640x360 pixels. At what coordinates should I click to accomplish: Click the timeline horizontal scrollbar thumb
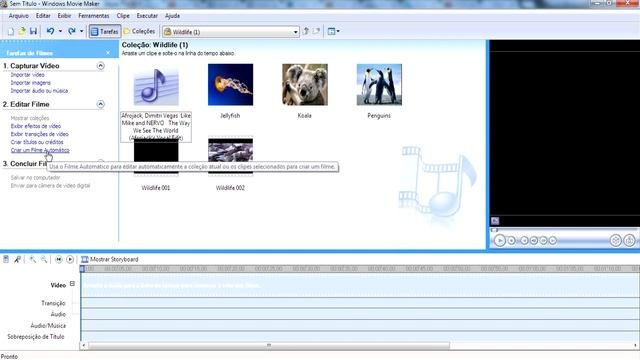269,345
